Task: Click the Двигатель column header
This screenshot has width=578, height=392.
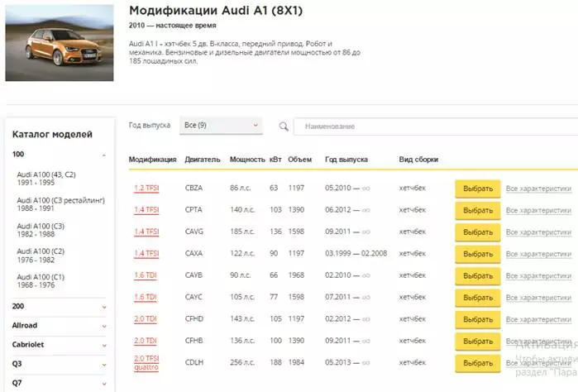Action: coord(203,160)
